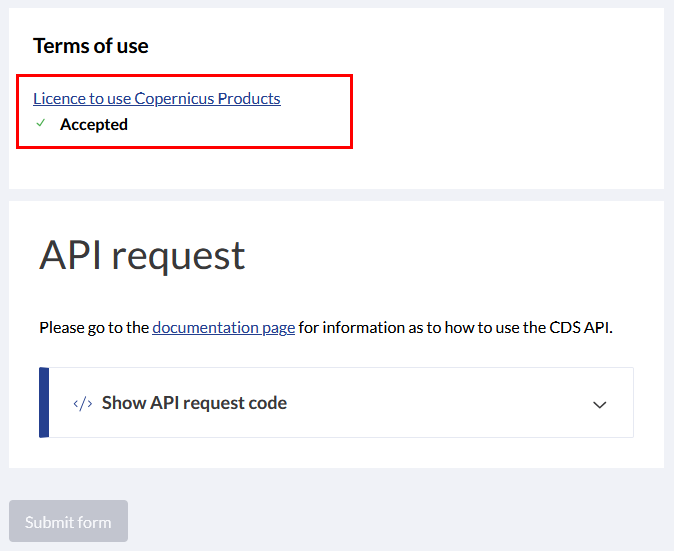
Task: Click the green Accepted checkmark icon
Action: 41,123
